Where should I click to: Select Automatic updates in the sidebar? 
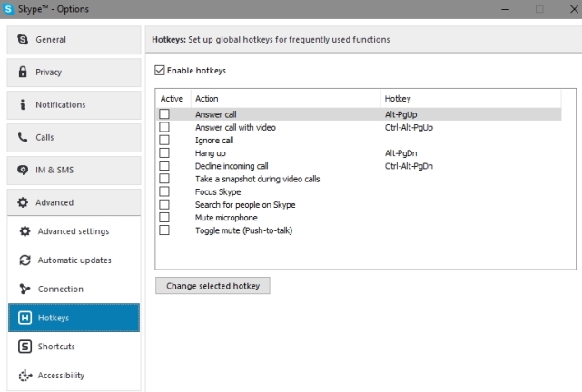point(74,260)
